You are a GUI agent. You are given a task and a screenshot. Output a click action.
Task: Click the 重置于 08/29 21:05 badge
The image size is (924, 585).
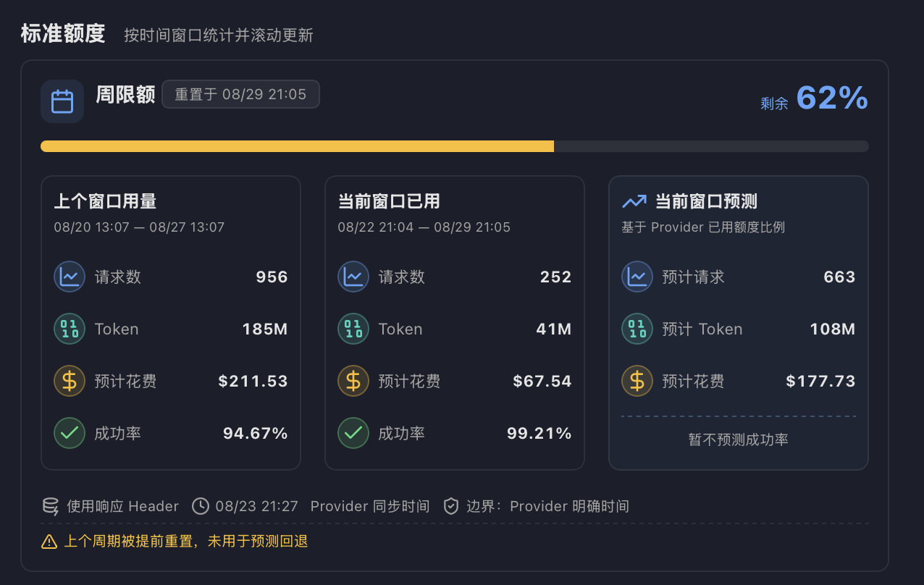(240, 94)
